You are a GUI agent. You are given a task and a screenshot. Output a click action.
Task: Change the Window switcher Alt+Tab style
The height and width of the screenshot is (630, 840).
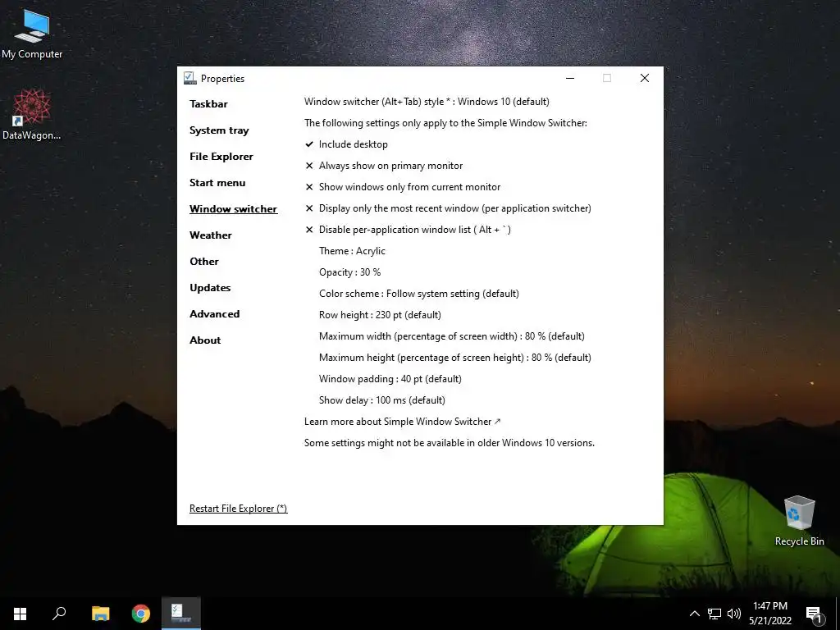coord(427,102)
